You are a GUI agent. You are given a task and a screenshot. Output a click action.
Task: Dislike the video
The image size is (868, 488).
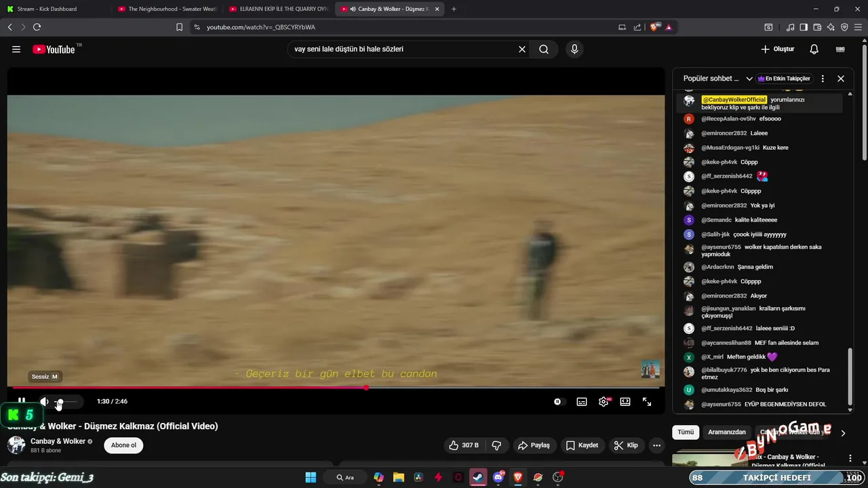[497, 445]
